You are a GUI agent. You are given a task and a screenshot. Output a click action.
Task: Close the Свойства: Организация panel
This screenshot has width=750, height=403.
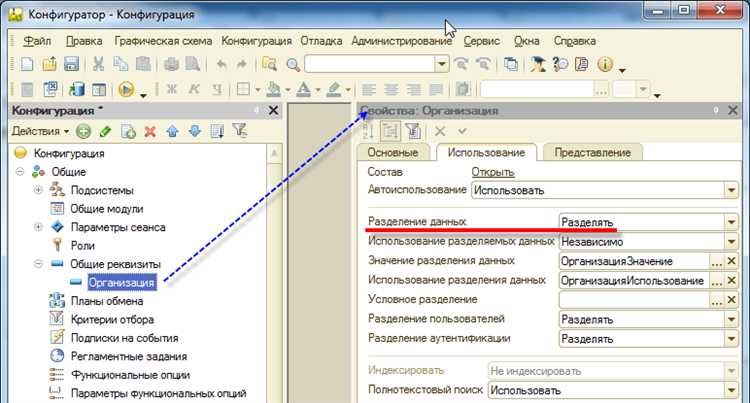[732, 110]
